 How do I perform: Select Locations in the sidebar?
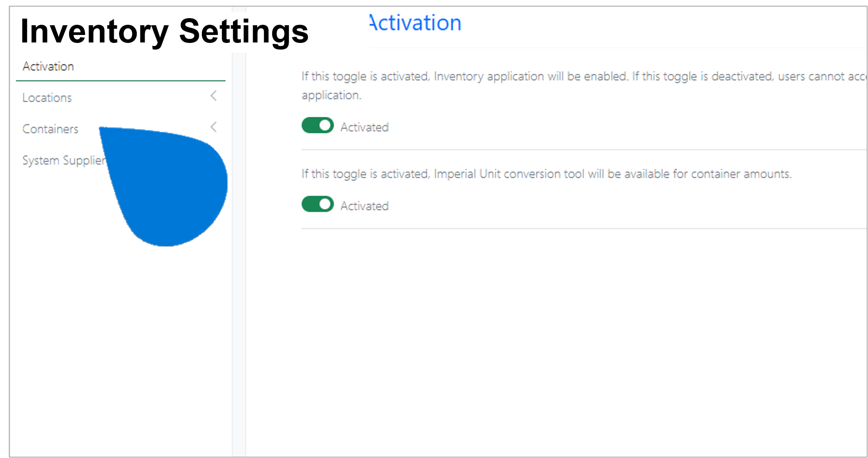click(x=47, y=98)
